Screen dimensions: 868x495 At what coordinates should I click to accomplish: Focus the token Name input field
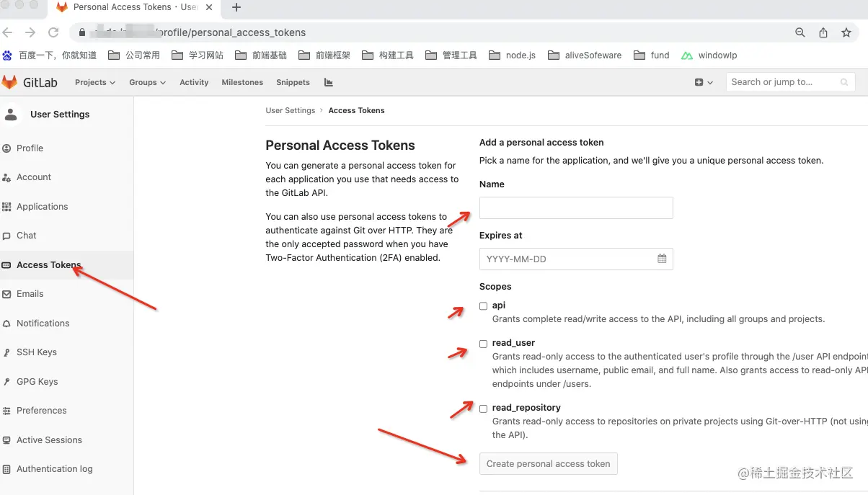[576, 208]
